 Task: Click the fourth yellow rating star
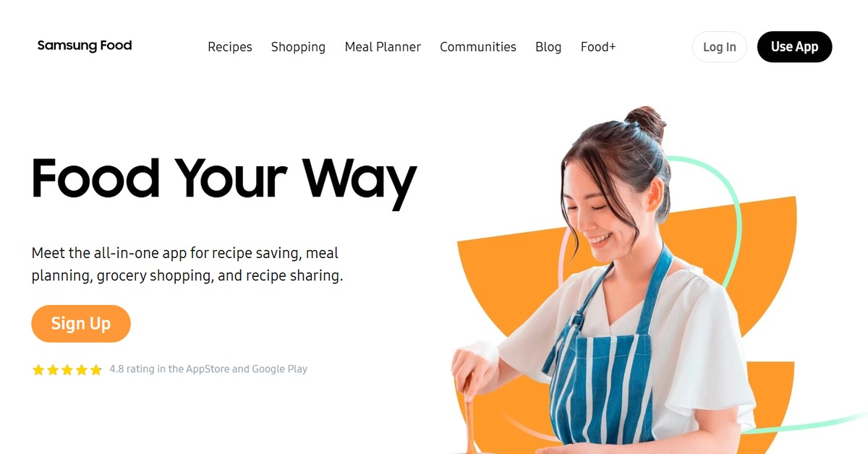click(82, 369)
